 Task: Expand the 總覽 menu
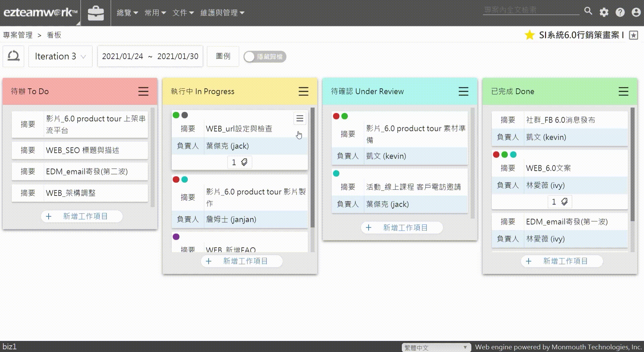point(127,13)
